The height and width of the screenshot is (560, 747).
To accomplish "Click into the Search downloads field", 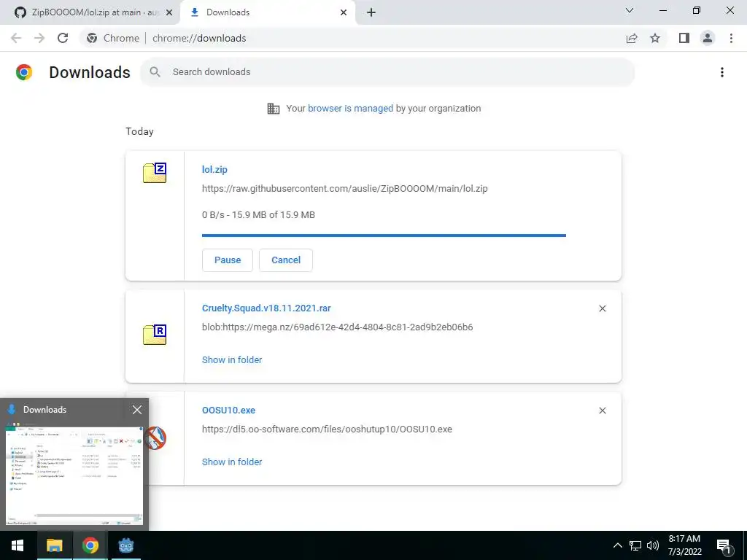I will [x=387, y=72].
